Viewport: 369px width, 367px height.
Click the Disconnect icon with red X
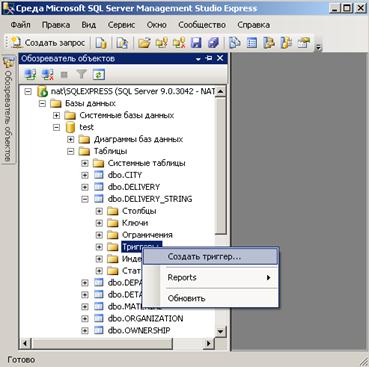(48, 74)
